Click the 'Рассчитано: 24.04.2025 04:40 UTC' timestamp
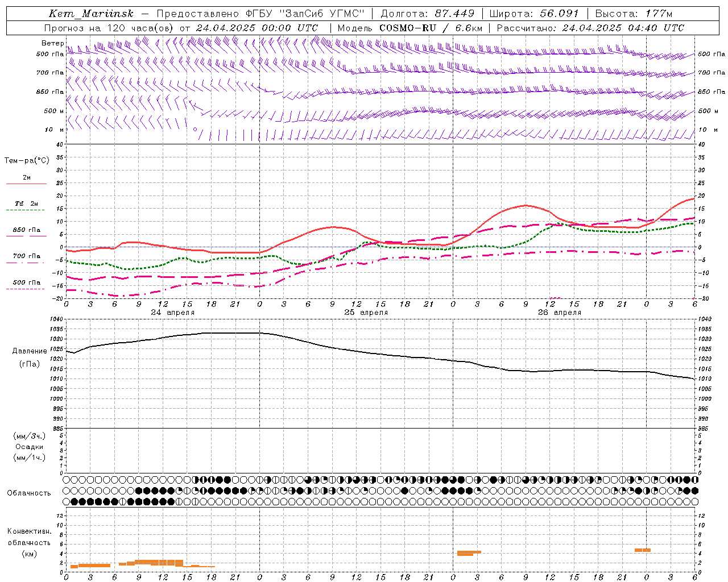 (x=590, y=28)
